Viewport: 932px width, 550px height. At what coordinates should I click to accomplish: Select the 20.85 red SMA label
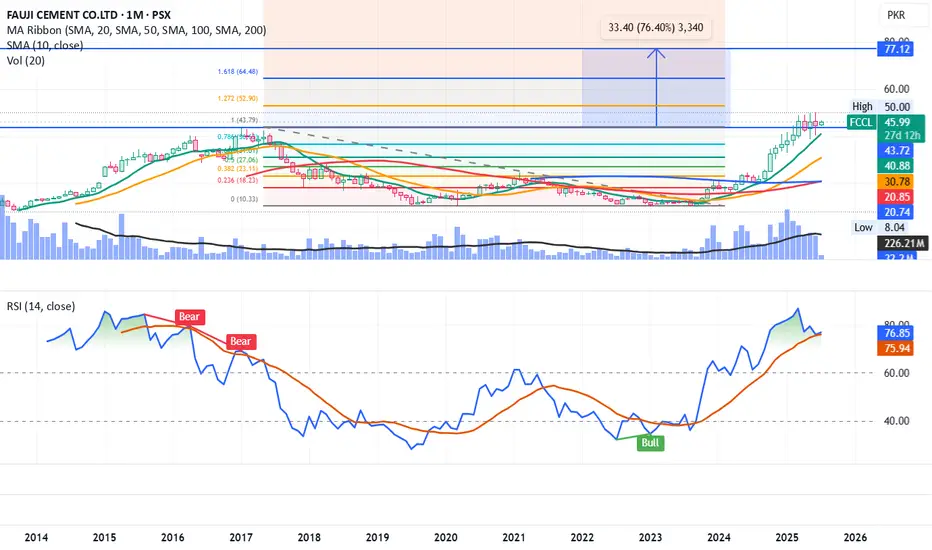(x=896, y=197)
